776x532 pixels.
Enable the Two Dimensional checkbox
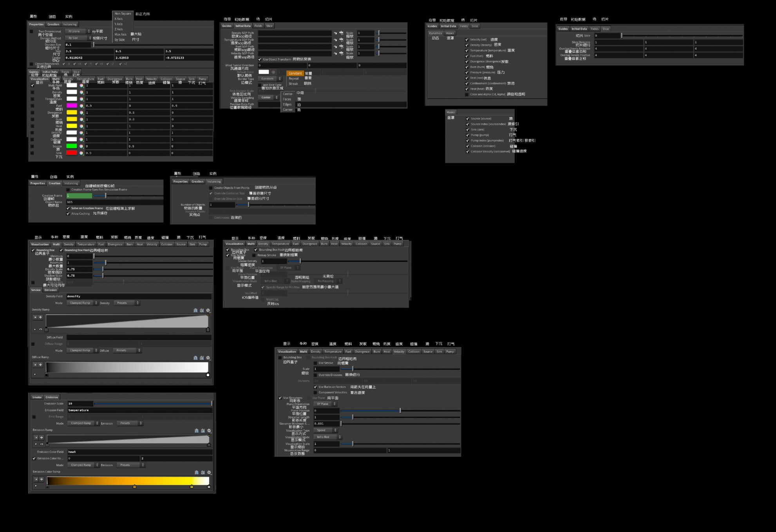32,31
